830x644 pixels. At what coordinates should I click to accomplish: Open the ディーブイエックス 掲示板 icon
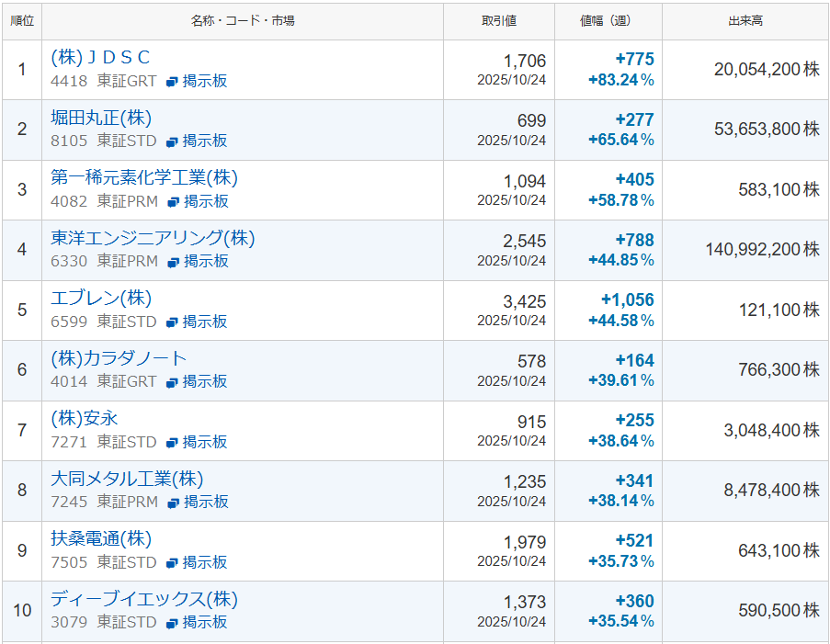(172, 623)
